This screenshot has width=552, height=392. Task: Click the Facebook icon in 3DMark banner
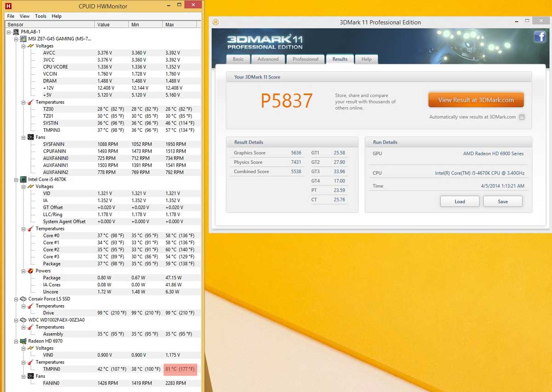540,37
